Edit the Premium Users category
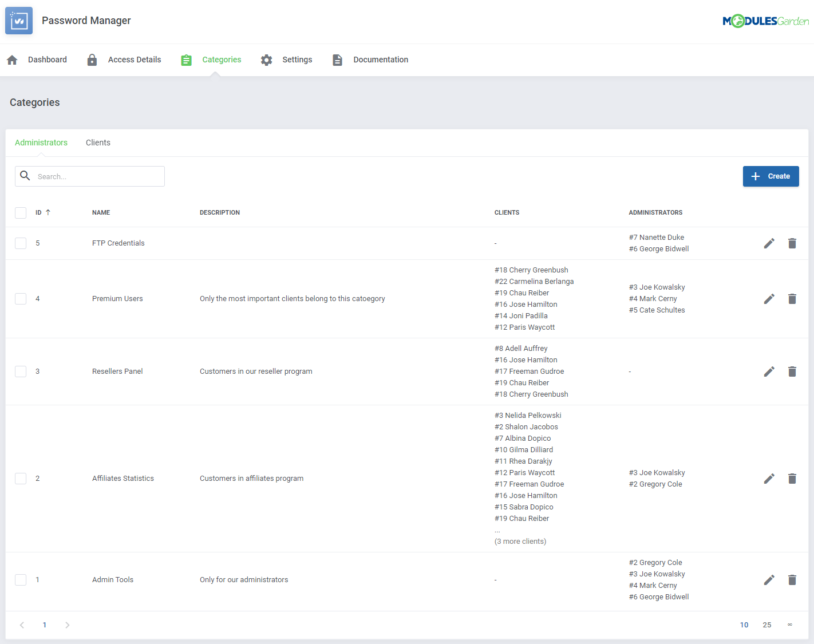The width and height of the screenshot is (814, 644). click(x=769, y=299)
